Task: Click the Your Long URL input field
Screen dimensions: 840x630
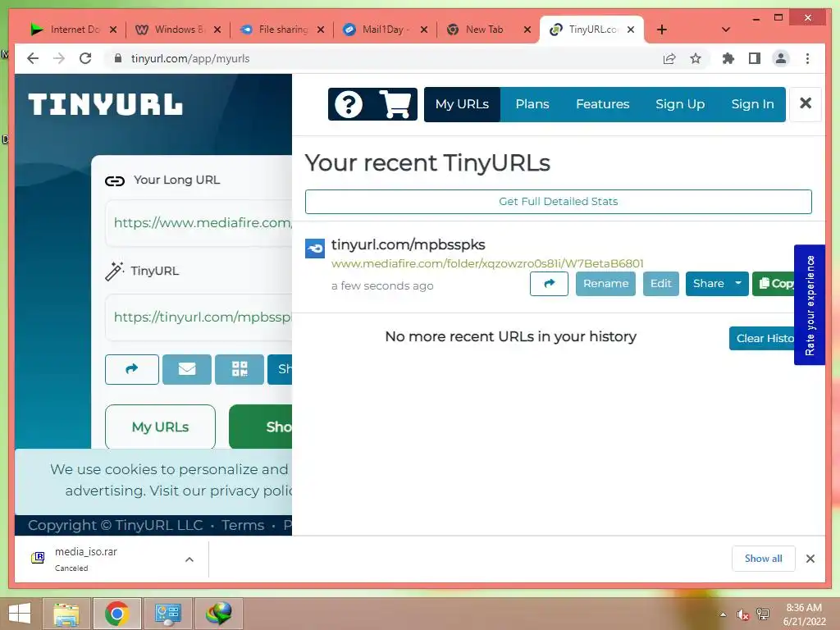Action: pyautogui.click(x=199, y=223)
